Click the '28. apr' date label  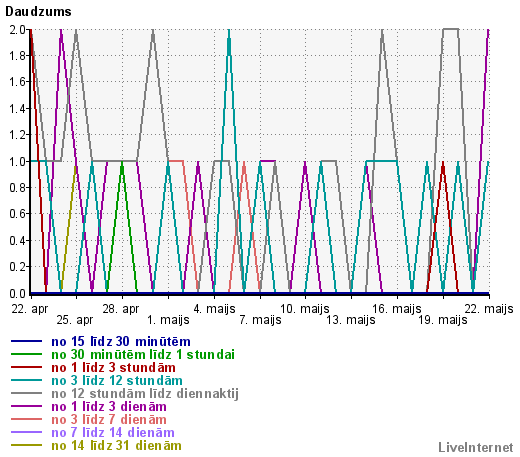click(121, 309)
